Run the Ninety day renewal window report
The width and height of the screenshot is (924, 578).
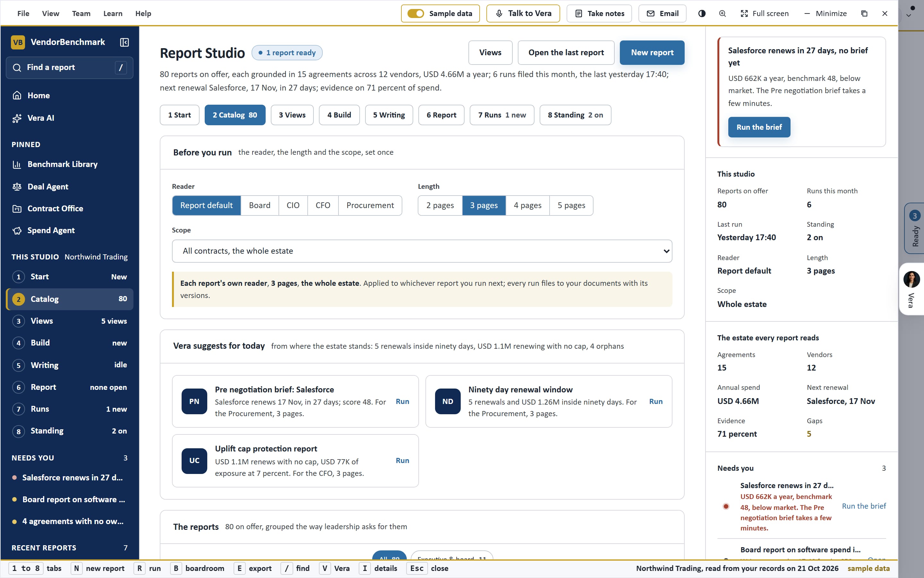[655, 401]
